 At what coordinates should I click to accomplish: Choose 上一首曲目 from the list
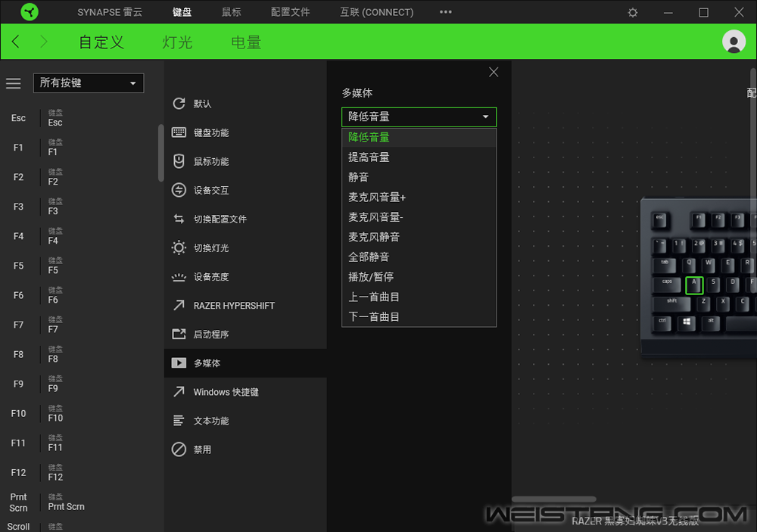[x=419, y=297]
